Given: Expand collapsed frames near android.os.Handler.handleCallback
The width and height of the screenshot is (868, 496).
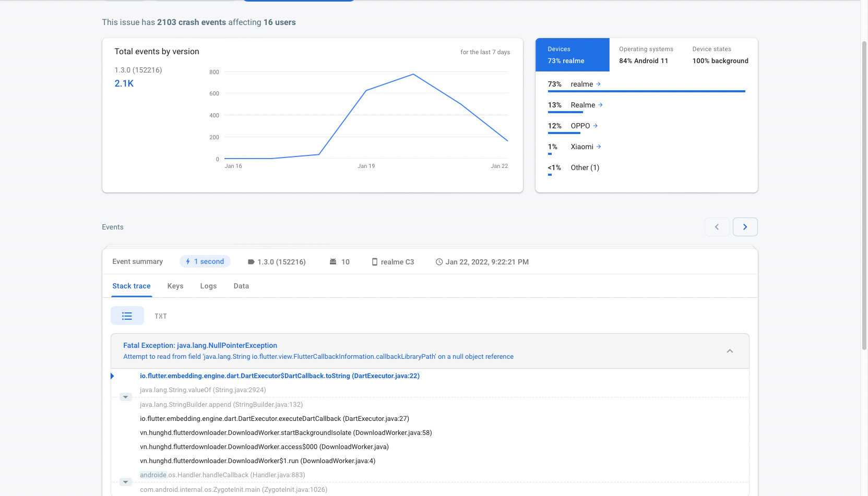Looking at the screenshot, I should pos(125,482).
